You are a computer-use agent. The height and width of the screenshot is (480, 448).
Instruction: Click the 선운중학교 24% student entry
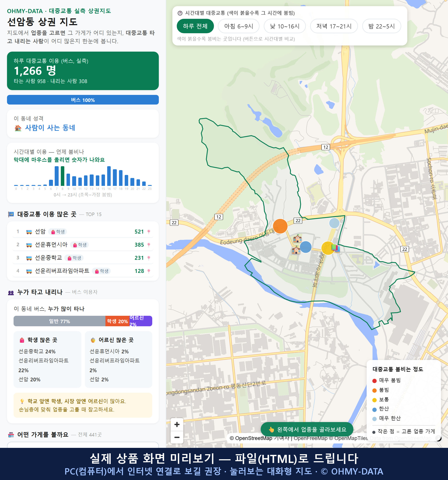click(37, 351)
